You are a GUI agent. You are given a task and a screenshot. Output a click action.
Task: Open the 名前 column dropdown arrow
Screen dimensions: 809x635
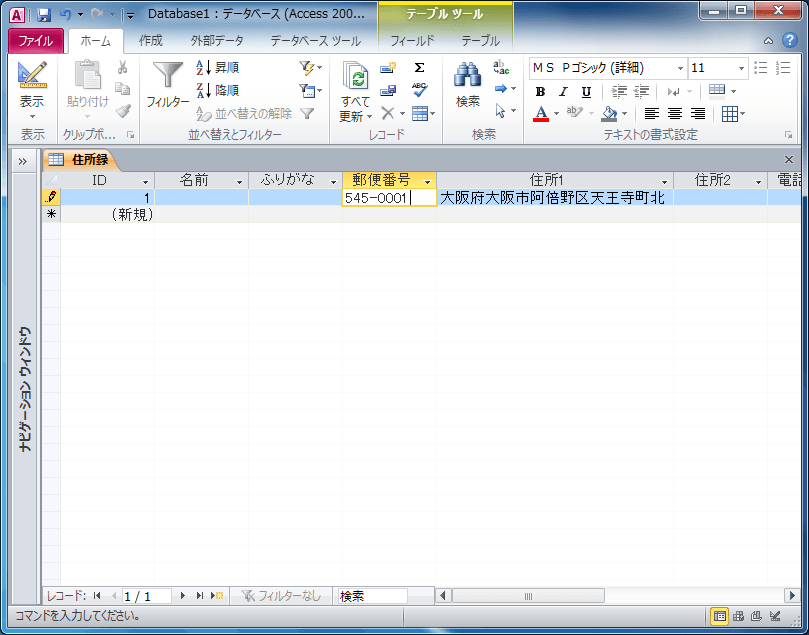[x=239, y=182]
